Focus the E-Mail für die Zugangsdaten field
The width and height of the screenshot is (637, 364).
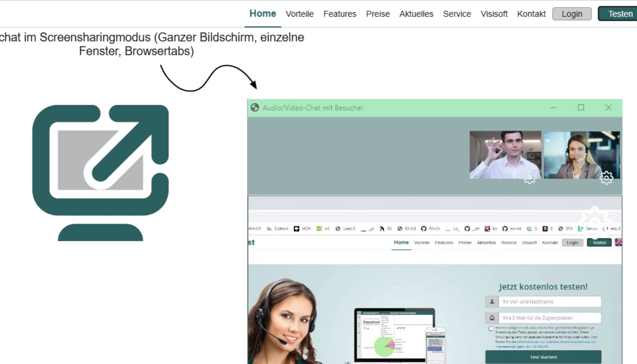tap(550, 318)
